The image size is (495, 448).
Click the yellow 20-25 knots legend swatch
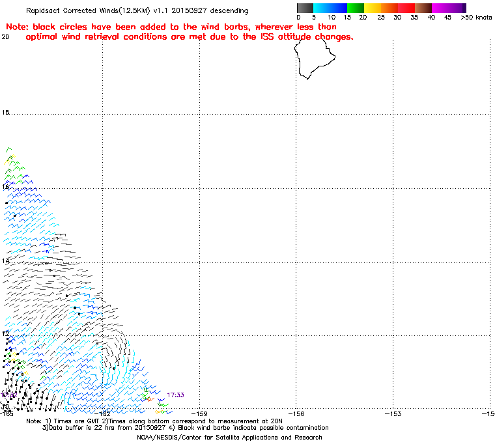(373, 8)
